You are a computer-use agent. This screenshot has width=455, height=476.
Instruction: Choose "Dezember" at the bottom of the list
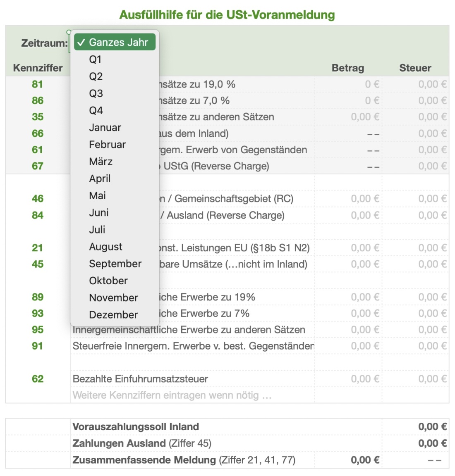click(x=113, y=314)
